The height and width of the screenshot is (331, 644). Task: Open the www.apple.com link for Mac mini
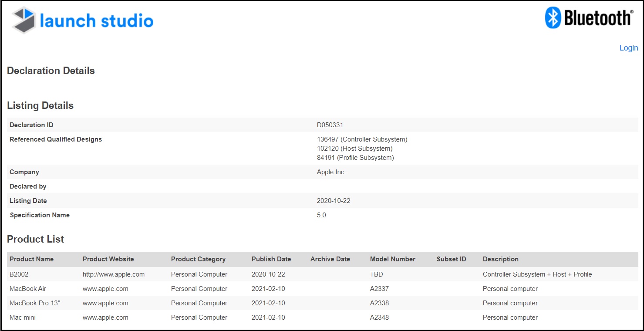pyautogui.click(x=105, y=317)
